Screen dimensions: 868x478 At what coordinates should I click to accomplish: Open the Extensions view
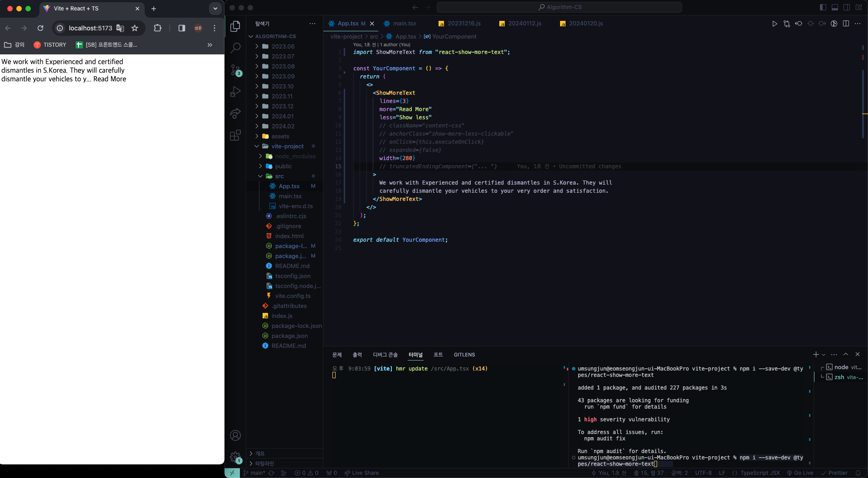coord(235,135)
